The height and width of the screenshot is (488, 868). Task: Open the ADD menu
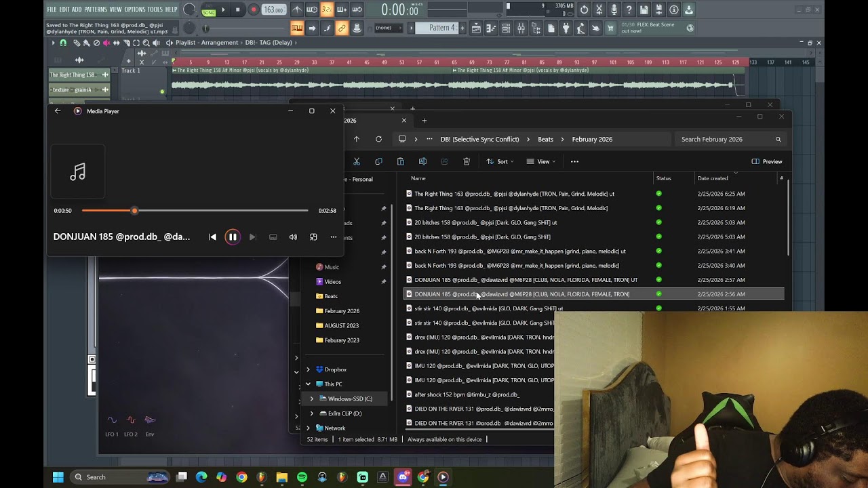(77, 9)
